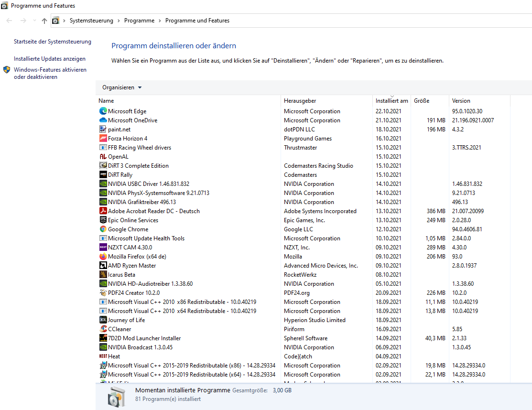Sort by the Größe column header
The image size is (532, 410).
430,101
